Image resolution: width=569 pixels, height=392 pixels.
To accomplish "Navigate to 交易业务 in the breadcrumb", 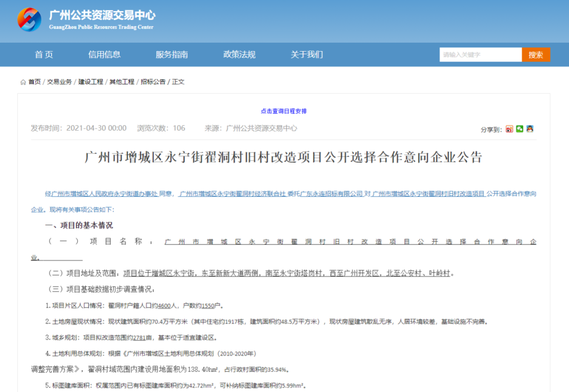I will 60,82.
